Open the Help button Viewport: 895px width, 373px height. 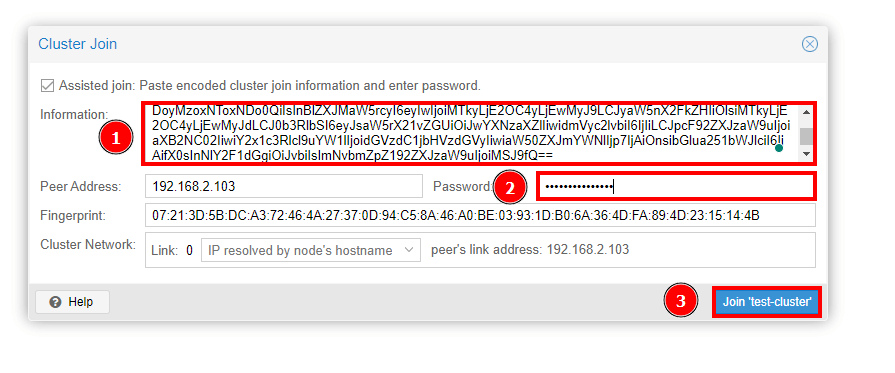point(72,302)
